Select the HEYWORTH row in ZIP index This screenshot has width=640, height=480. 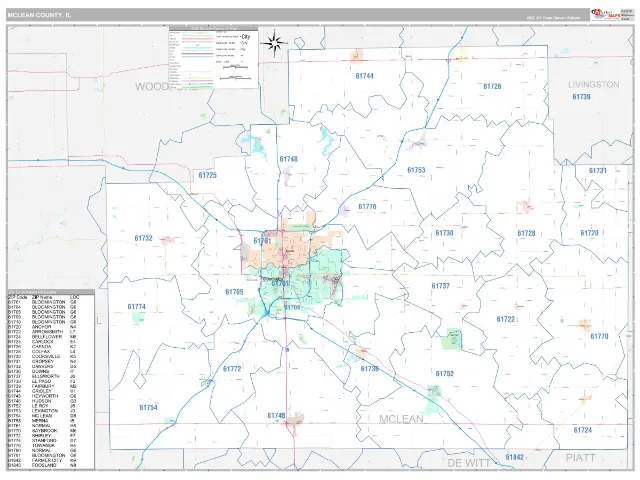coord(42,396)
